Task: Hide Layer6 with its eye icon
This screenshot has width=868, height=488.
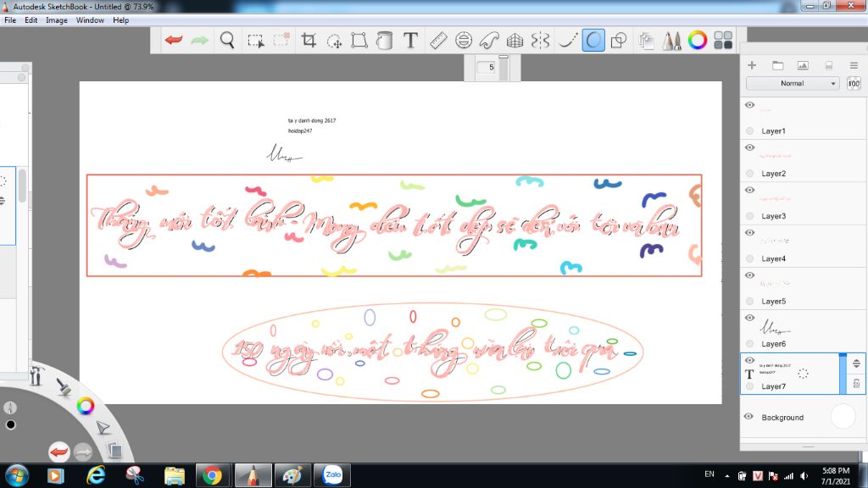Action: point(750,319)
